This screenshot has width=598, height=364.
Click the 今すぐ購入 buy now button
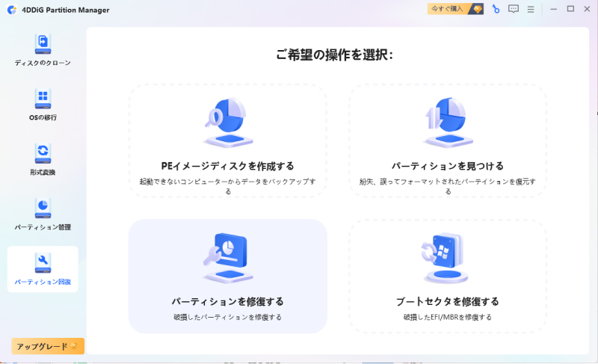click(455, 9)
